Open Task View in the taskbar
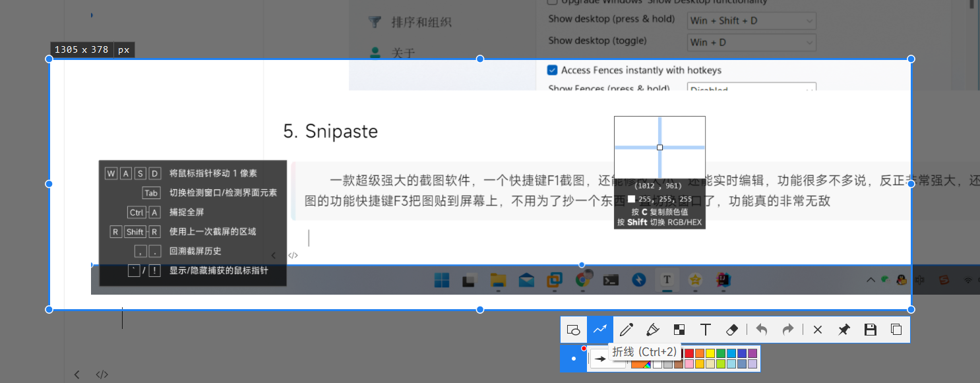980x383 pixels. tap(469, 280)
